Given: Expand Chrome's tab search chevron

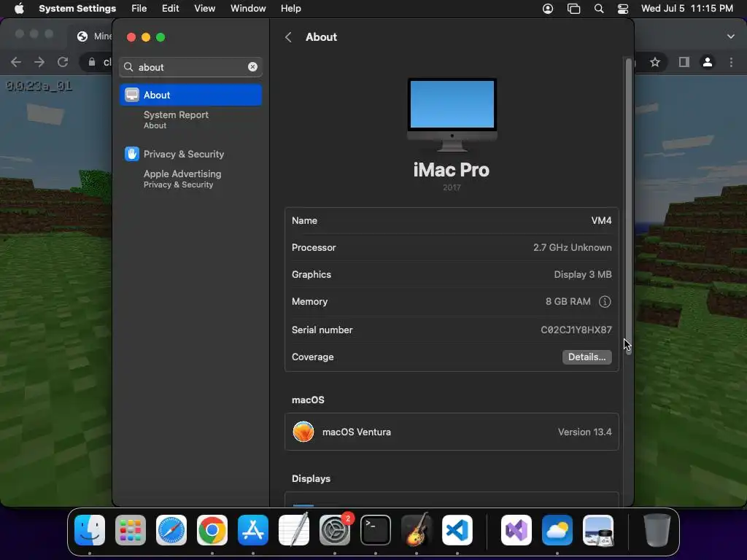Looking at the screenshot, I should tap(731, 36).
